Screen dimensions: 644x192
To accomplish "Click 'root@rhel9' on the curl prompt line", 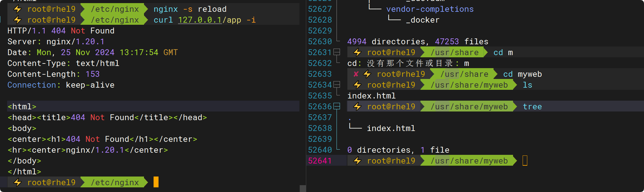I will [51, 20].
